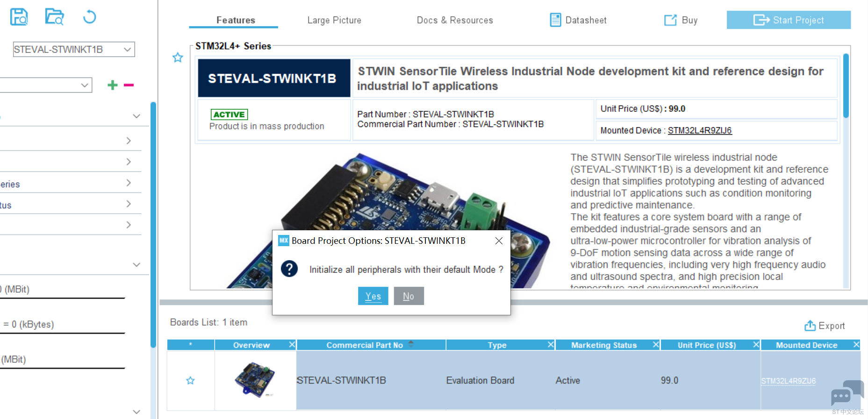Open the Docs & Resources tab
Image resolution: width=868 pixels, height=419 pixels.
455,20
